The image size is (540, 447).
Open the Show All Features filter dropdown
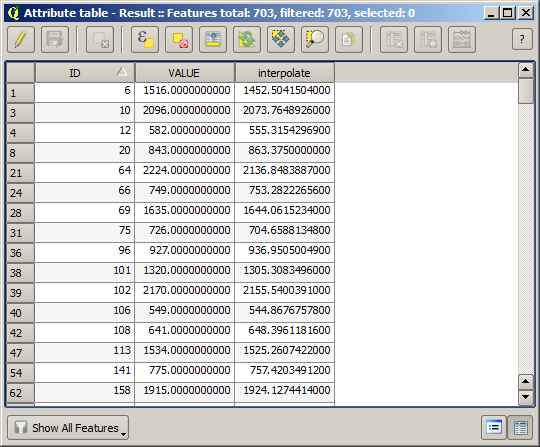(68, 428)
